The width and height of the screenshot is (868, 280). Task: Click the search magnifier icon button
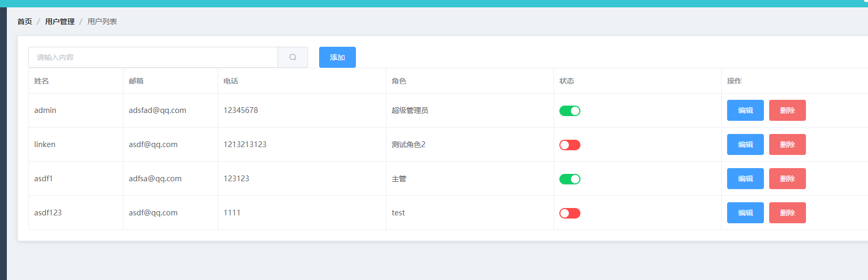pos(293,57)
